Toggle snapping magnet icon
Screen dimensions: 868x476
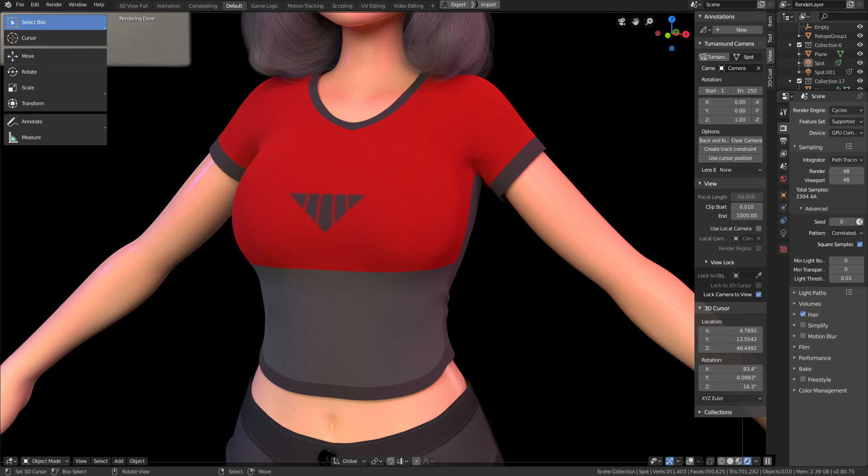pyautogui.click(x=391, y=461)
